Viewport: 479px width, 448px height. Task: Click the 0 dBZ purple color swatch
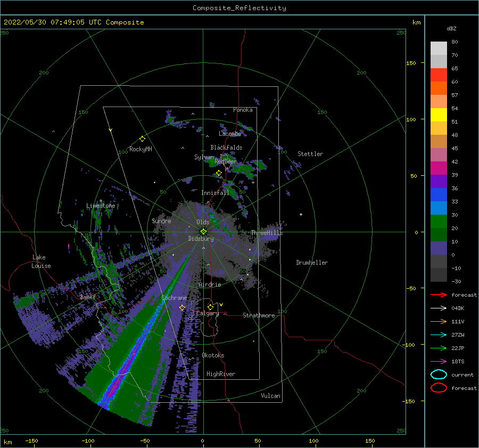[439, 248]
